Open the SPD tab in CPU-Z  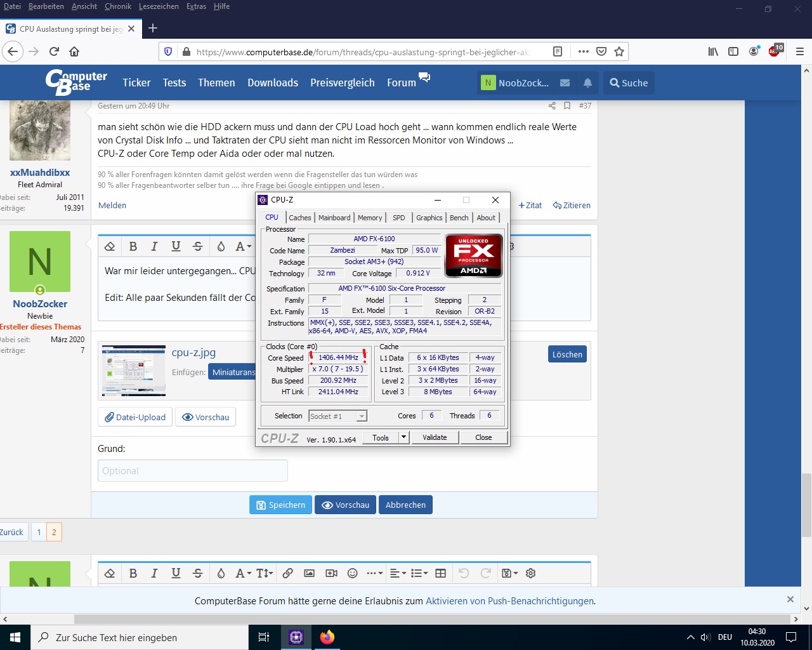click(398, 217)
